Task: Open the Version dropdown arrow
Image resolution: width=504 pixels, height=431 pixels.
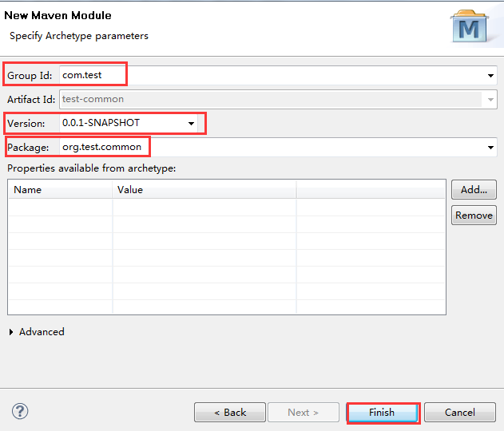Action: (x=191, y=124)
